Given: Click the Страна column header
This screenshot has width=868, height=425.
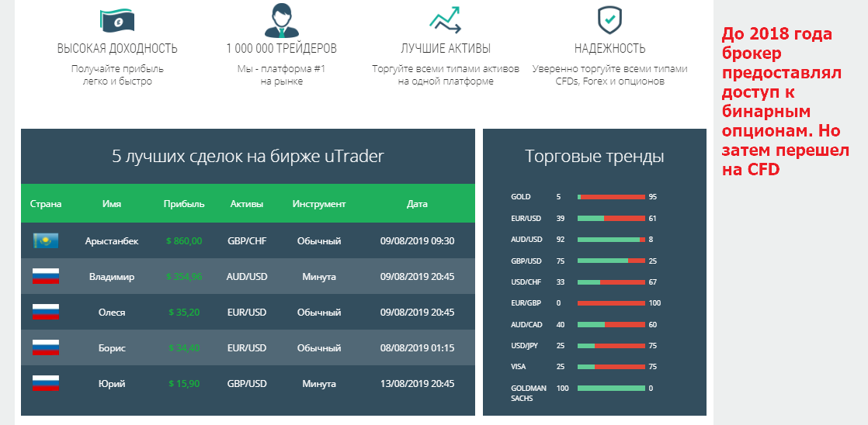Looking at the screenshot, I should tap(45, 204).
